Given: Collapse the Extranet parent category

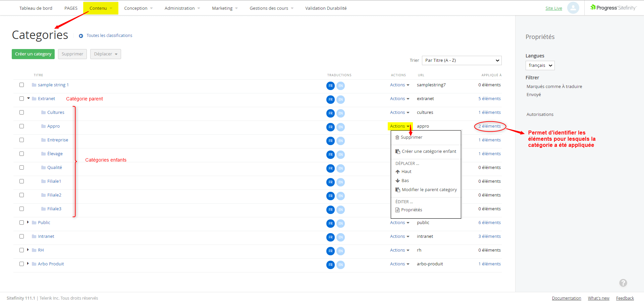Looking at the screenshot, I should [x=29, y=98].
